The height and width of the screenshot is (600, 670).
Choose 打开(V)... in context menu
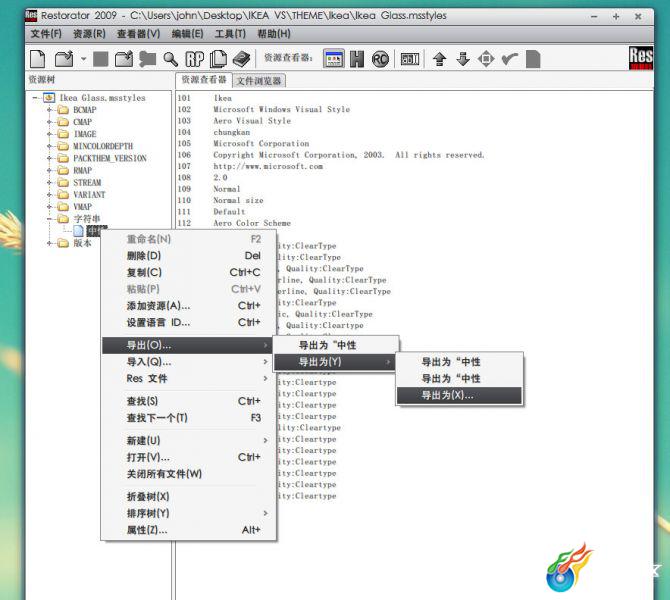coord(189,457)
